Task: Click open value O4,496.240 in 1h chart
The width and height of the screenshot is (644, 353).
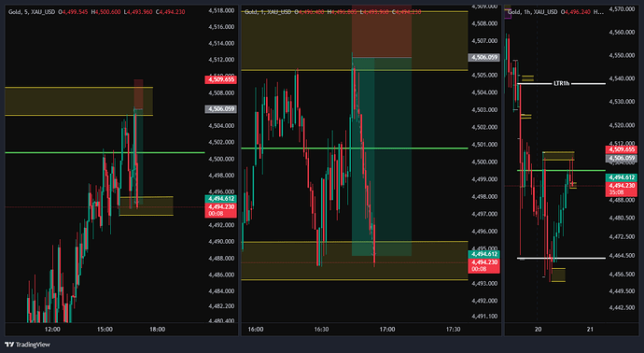Action: click(x=576, y=12)
